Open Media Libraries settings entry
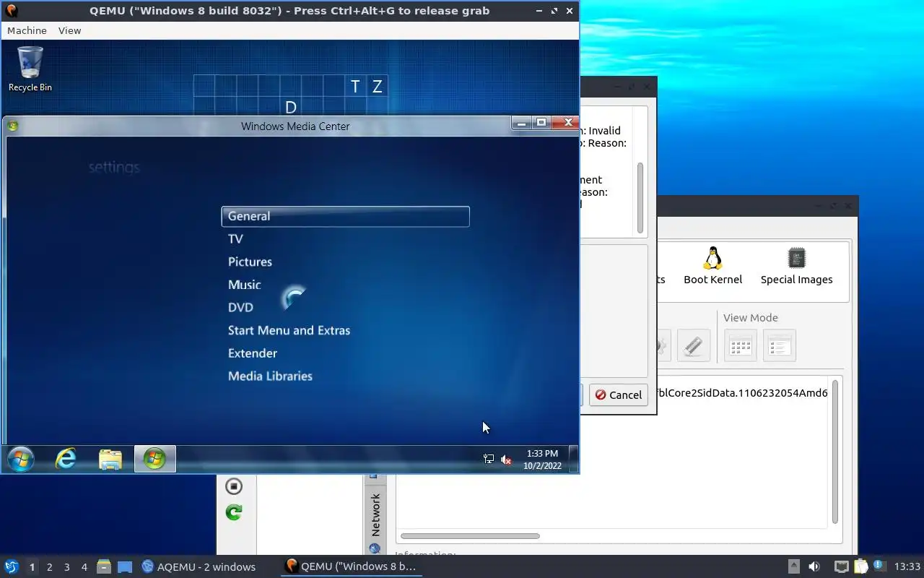Viewport: 924px width, 578px height. (270, 376)
